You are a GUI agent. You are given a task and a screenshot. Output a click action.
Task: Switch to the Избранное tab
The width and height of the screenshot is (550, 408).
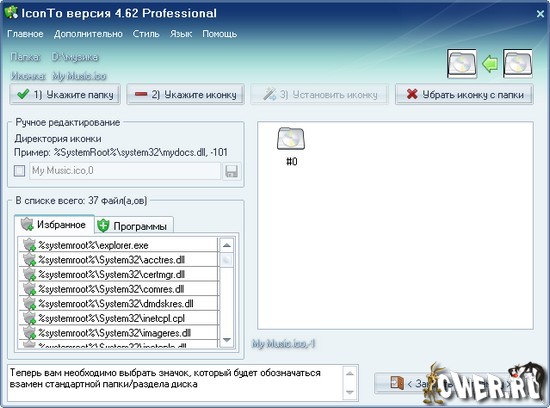click(54, 225)
